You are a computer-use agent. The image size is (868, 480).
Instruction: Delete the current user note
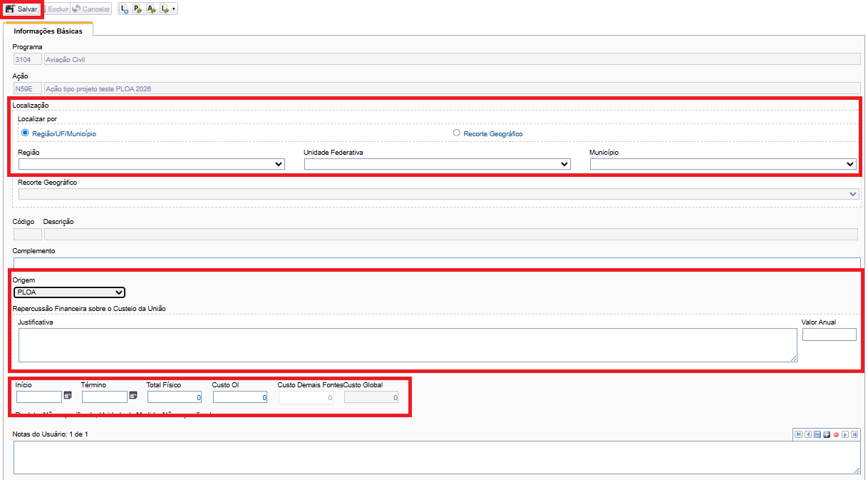click(836, 434)
